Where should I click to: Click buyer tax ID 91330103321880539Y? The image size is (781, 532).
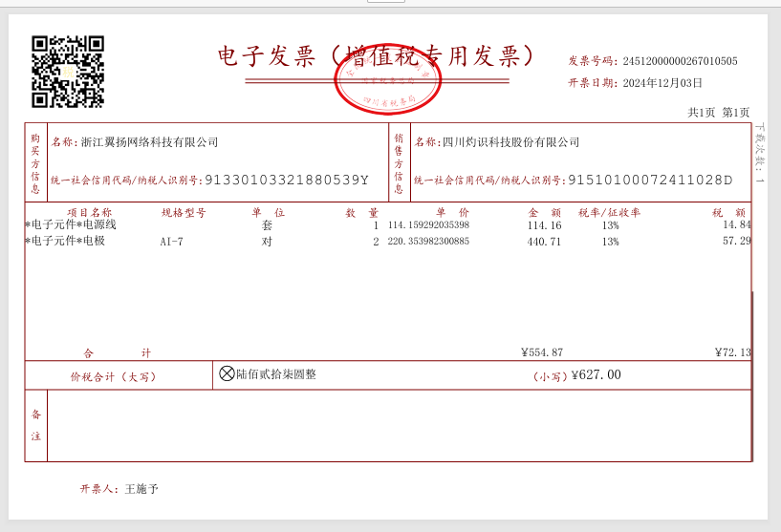pyautogui.click(x=287, y=180)
